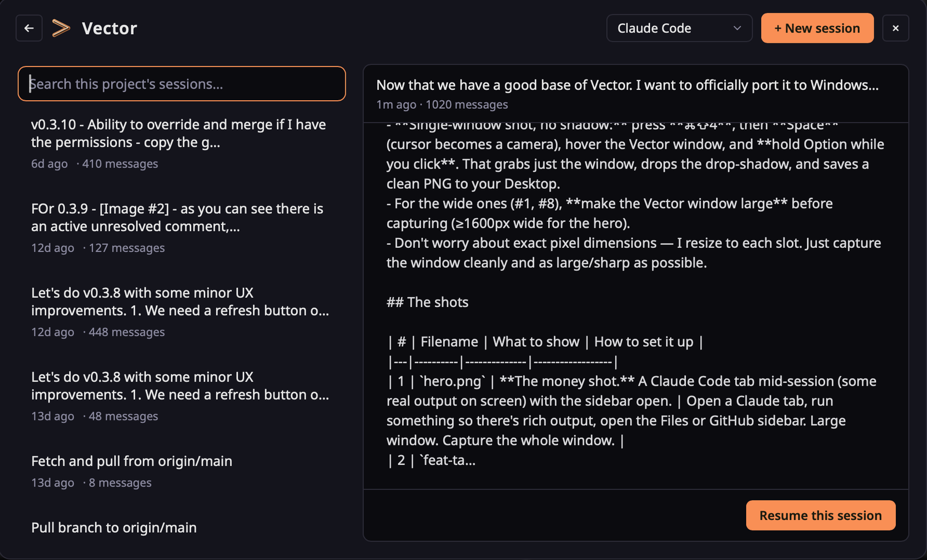
Task: Click the 1020 messages timestamp line
Action: [x=442, y=105]
